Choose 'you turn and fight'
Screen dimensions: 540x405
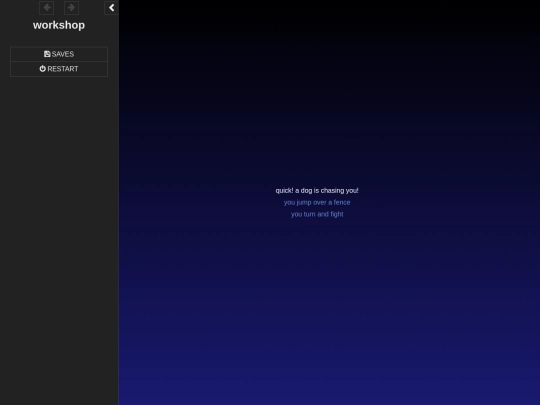[x=317, y=214]
